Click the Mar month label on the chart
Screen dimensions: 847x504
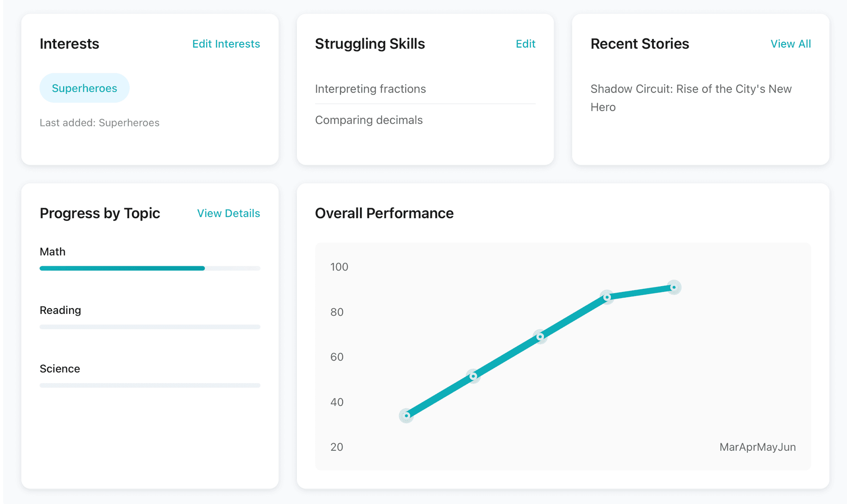(x=728, y=447)
